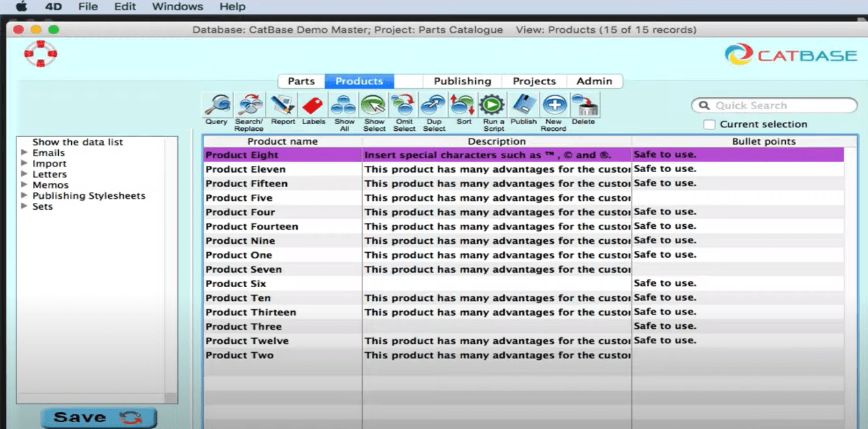Open the Admin tab

594,81
